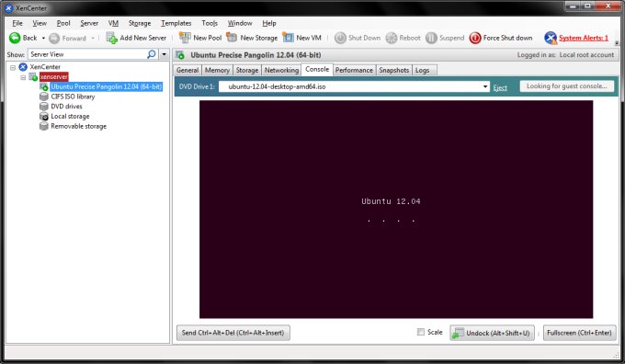Open the System Alerts: 1 link
Viewport: 625px width, 364px height.
click(x=584, y=38)
